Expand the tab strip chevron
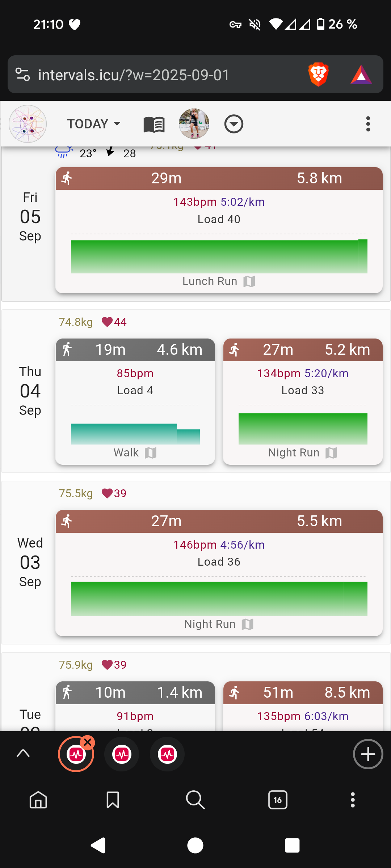The height and width of the screenshot is (868, 391). [23, 754]
